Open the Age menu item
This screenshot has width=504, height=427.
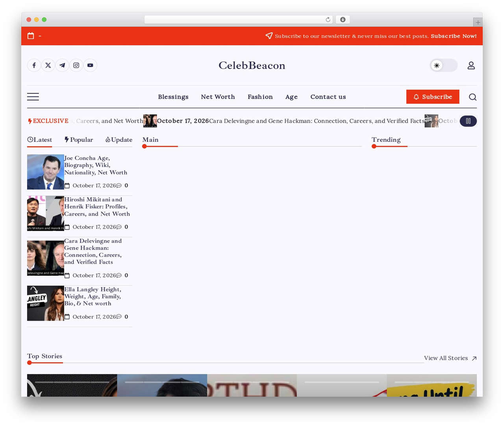(x=291, y=97)
